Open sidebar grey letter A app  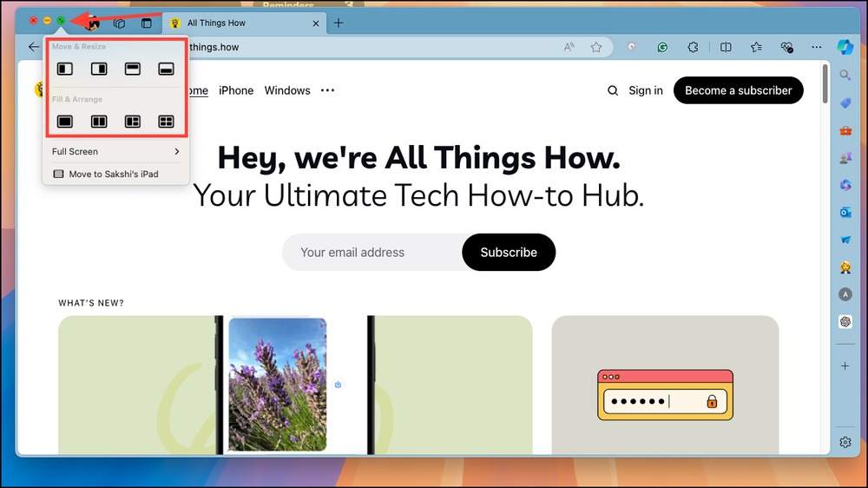(845, 294)
